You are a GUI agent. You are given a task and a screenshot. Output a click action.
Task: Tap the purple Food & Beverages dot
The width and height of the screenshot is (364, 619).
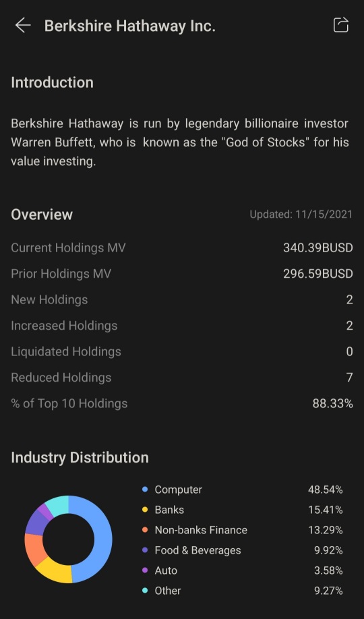(145, 550)
